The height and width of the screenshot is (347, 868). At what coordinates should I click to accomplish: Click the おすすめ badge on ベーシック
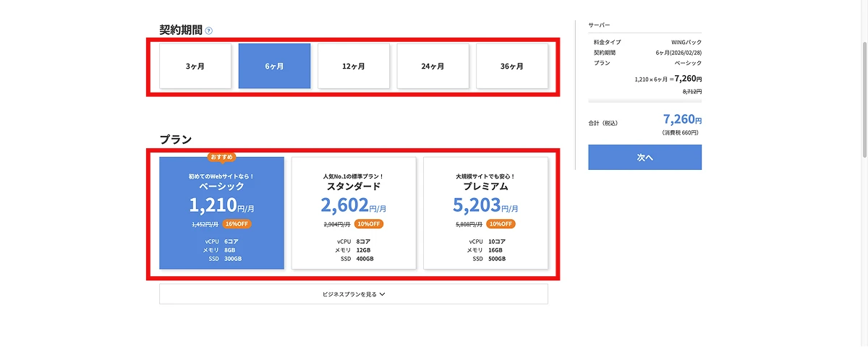[x=222, y=156]
